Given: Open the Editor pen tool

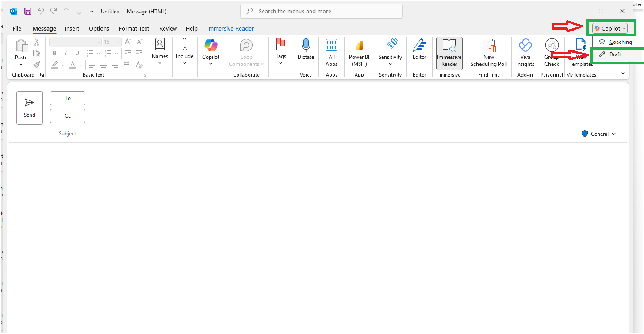Looking at the screenshot, I should coord(419,49).
